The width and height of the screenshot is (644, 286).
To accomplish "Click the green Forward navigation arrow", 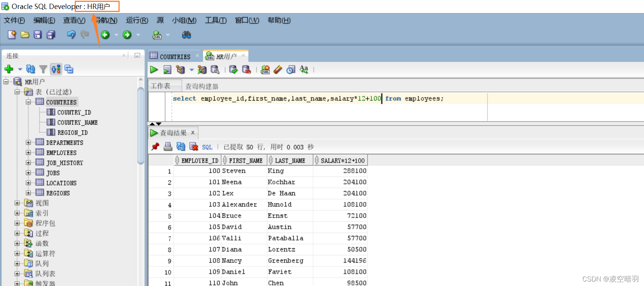I will pos(127,35).
